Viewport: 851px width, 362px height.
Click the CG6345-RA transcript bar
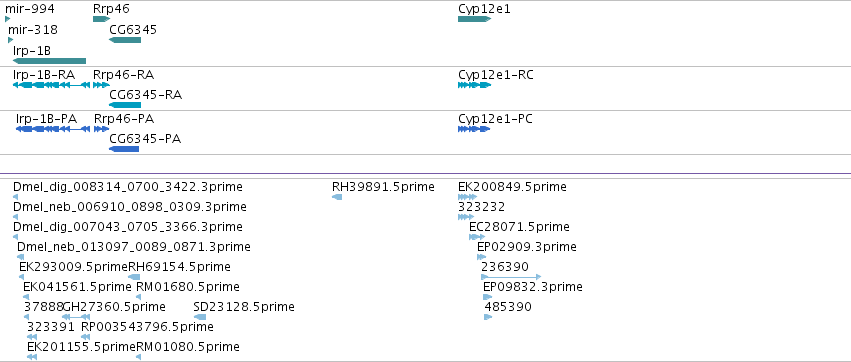click(x=125, y=105)
